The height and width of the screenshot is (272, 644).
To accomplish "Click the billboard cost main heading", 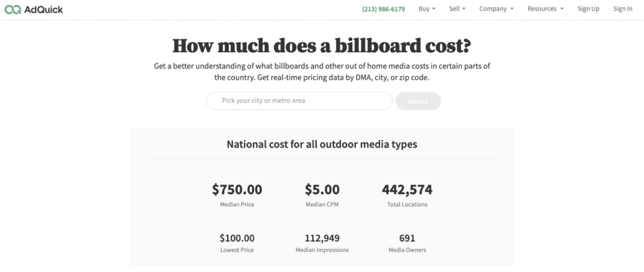I will 321,46.
